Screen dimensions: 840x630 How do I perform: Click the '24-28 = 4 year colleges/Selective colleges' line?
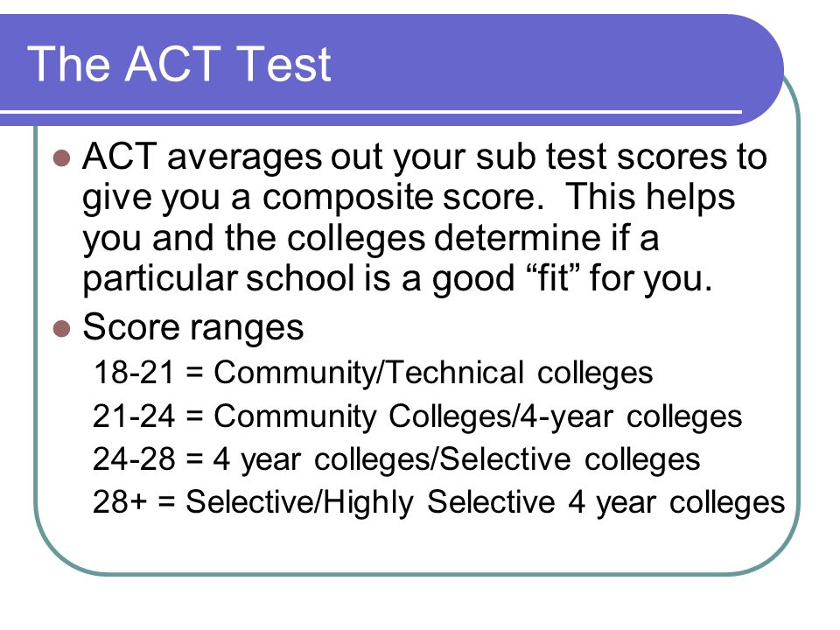396,459
